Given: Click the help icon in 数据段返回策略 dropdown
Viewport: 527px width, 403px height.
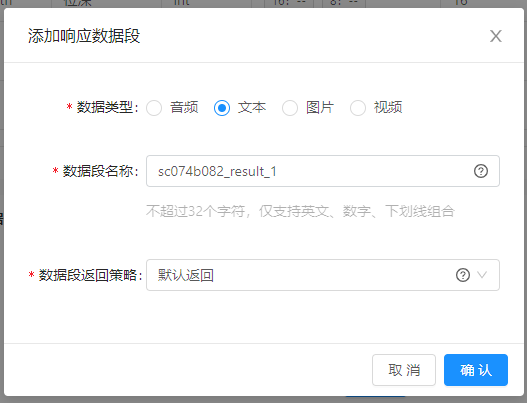Looking at the screenshot, I should (463, 275).
